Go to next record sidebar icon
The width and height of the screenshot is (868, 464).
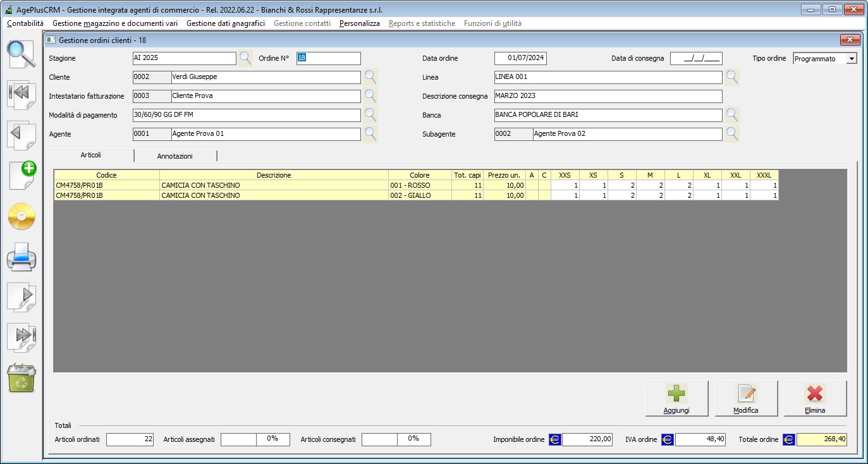pyautogui.click(x=21, y=297)
